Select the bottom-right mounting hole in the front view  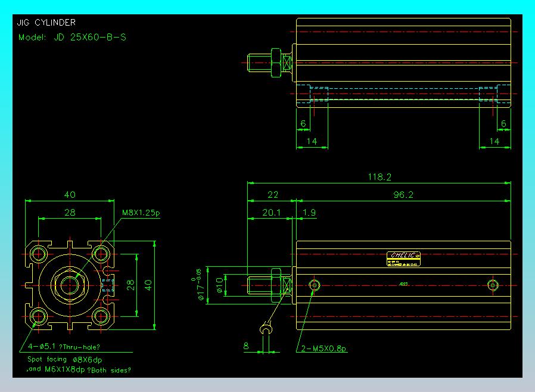[101, 316]
